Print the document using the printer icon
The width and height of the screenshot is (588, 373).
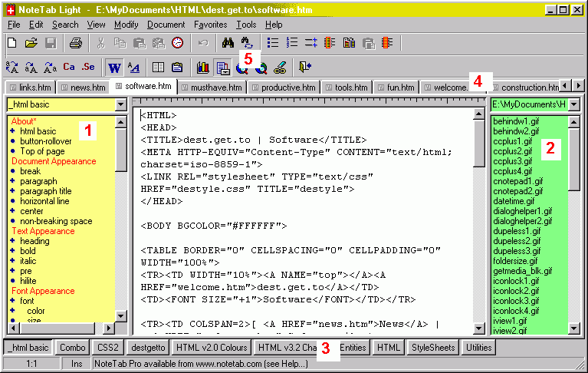point(75,43)
